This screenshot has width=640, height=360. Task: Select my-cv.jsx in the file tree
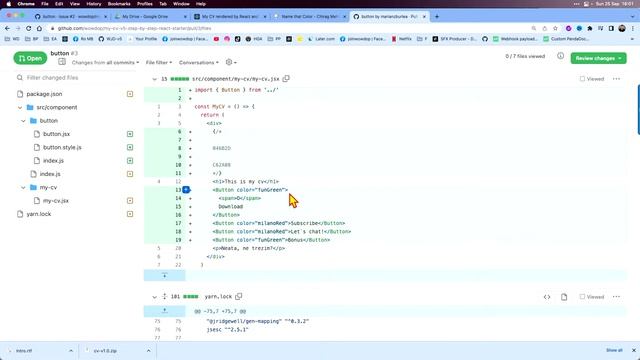(x=56, y=201)
